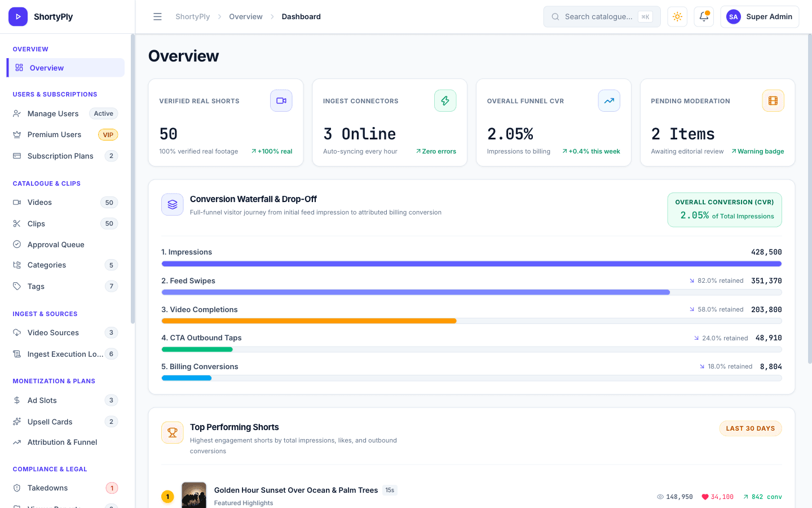Open Upsell Cards page
Viewport: 812px width, 508px height.
[x=65, y=422]
